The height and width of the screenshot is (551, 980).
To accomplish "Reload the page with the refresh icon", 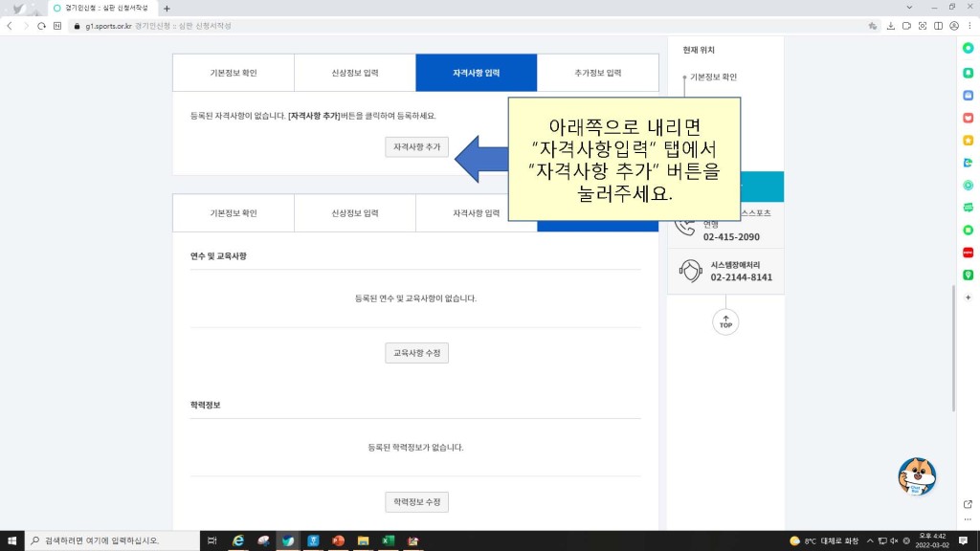I will [42, 26].
